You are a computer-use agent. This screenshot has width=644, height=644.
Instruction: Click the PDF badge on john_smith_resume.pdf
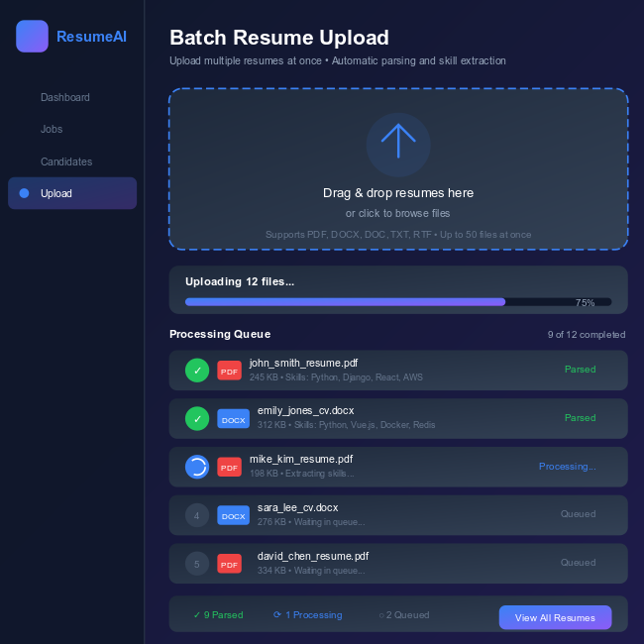click(229, 371)
